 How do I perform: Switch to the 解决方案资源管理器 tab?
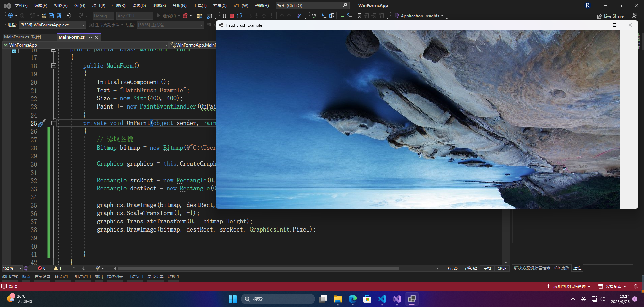click(532, 268)
